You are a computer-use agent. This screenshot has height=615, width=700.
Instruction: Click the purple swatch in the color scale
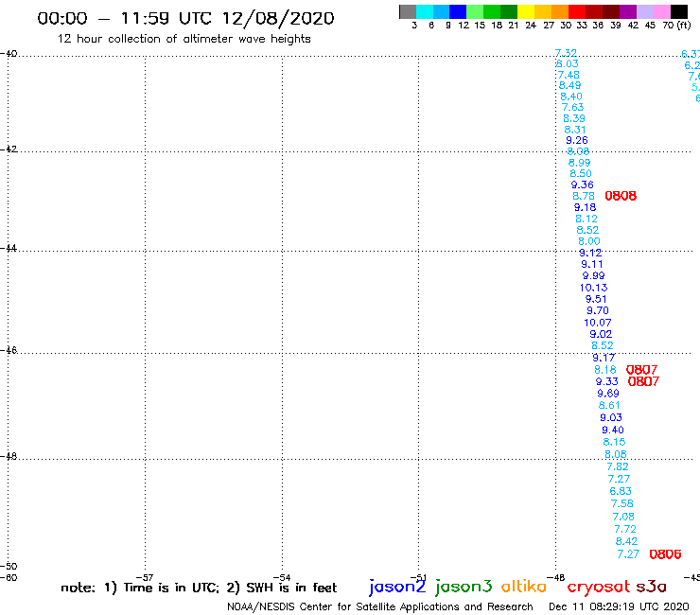[628, 11]
